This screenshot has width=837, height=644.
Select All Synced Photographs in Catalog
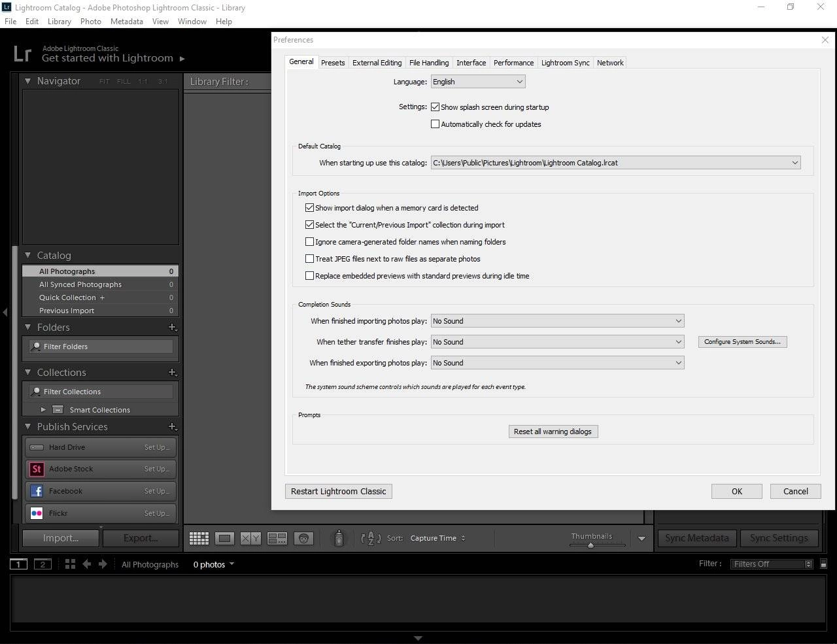tap(100, 284)
